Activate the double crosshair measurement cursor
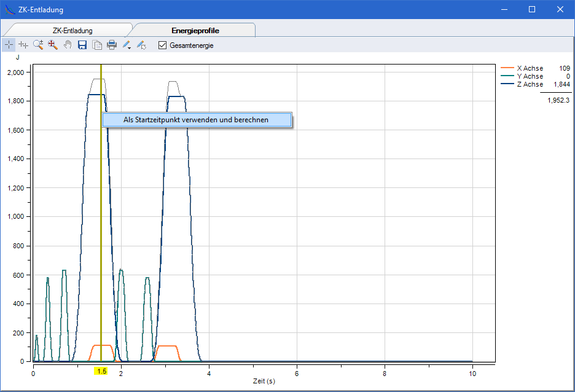This screenshot has width=575, height=392. 23,45
